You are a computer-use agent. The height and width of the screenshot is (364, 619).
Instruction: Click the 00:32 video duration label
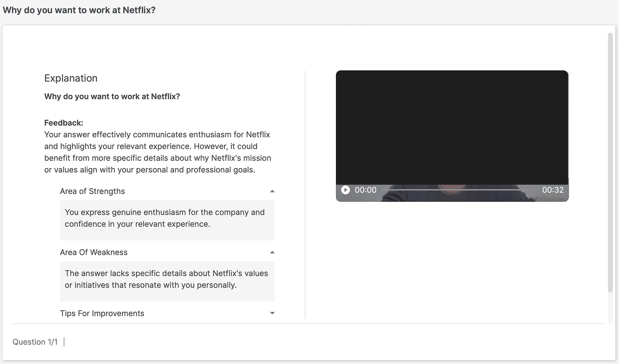(553, 190)
